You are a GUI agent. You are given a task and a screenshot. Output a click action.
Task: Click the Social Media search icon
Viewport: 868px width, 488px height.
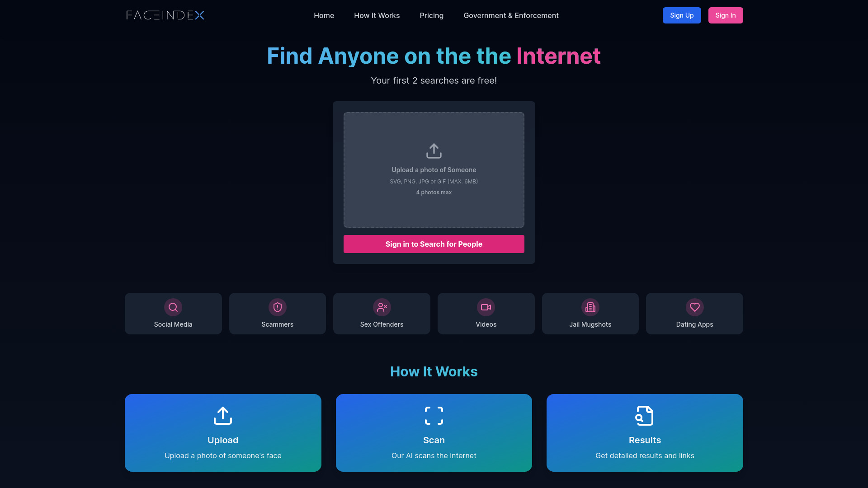pos(173,307)
